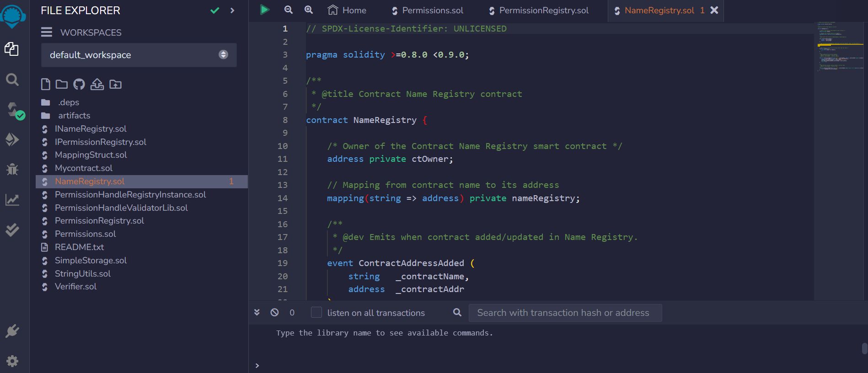Click the green Run script play button
868x373 pixels.
click(x=264, y=10)
